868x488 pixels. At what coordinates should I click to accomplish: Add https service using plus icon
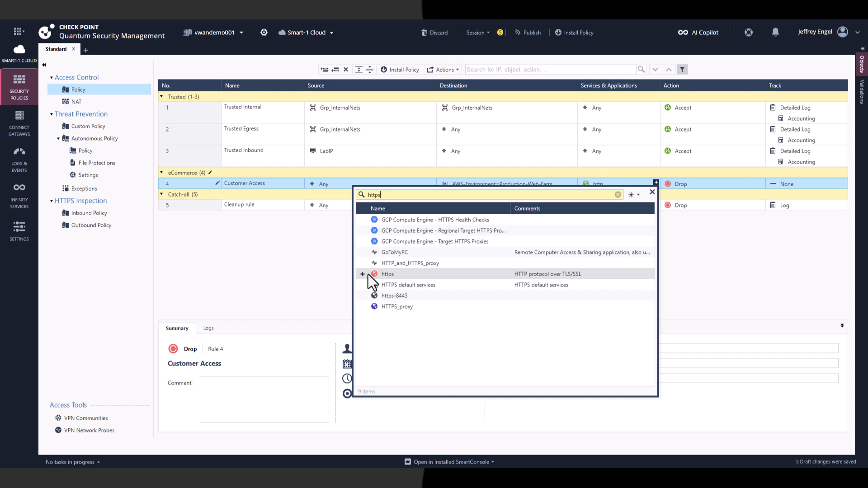pyautogui.click(x=363, y=274)
